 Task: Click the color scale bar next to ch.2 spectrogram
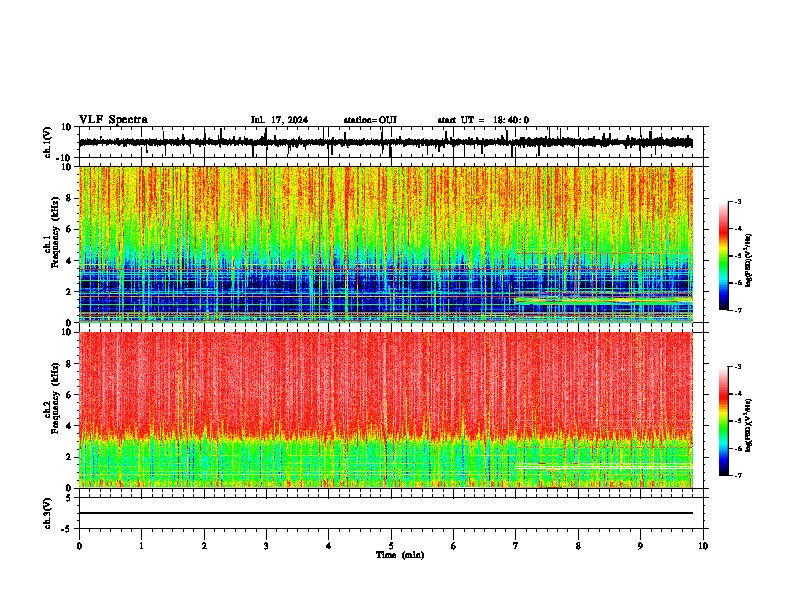723,421
